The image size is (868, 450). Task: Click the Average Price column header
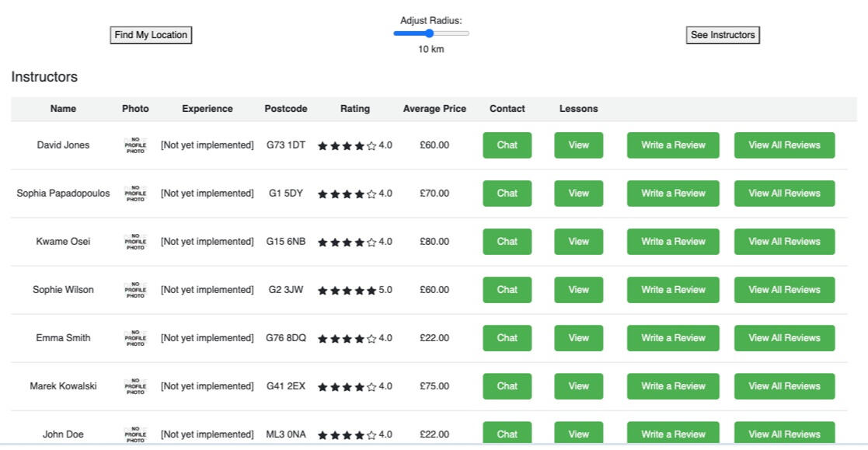click(434, 109)
